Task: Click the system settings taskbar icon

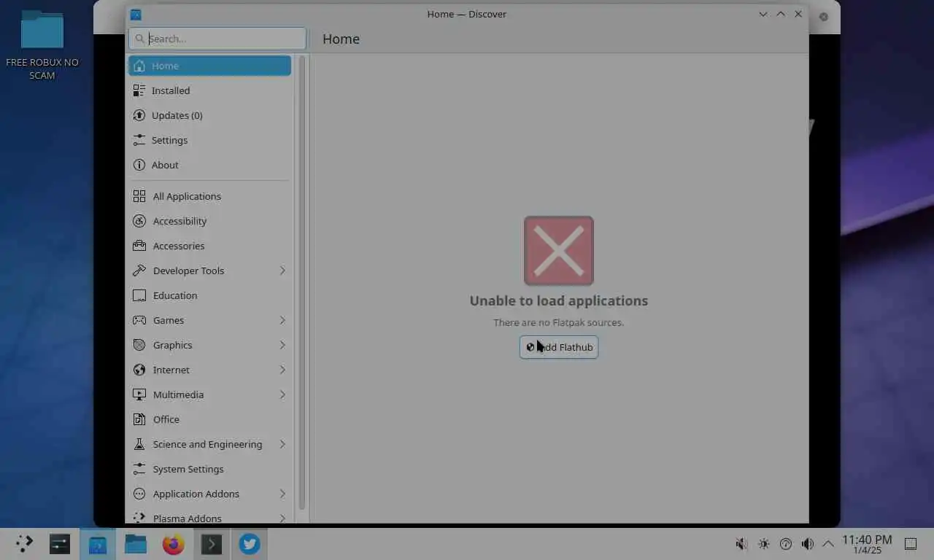Action: point(60,544)
